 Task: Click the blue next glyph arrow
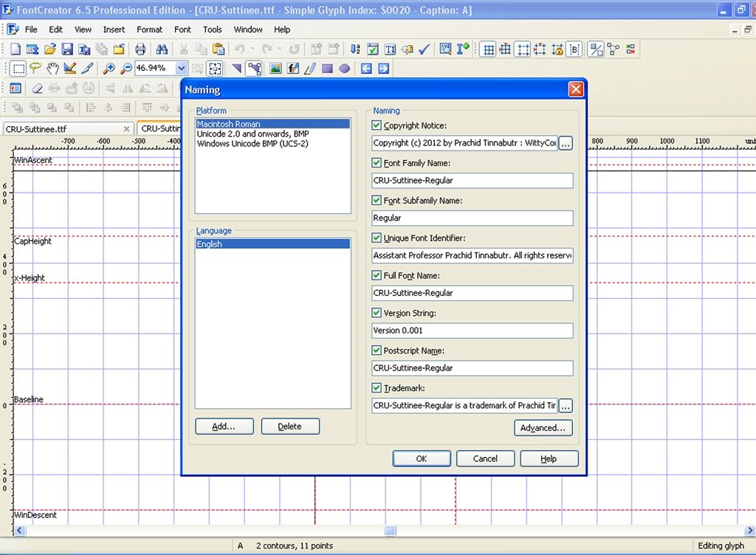pyautogui.click(x=384, y=69)
